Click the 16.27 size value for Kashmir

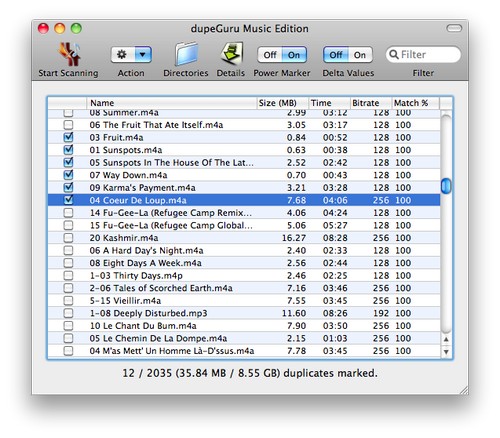click(294, 238)
